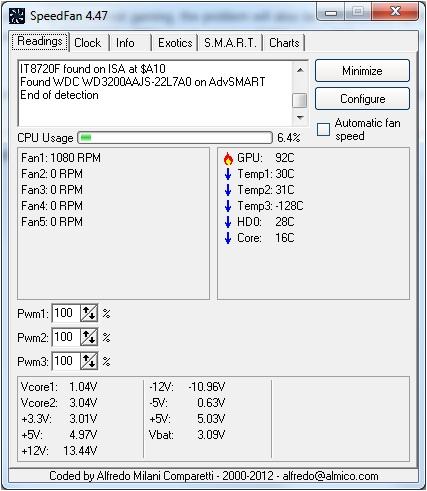Screen dimensions: 427x491
Task: Click the 'Found WDC WD3200AAJS' log line
Action: pyautogui.click(x=143, y=82)
